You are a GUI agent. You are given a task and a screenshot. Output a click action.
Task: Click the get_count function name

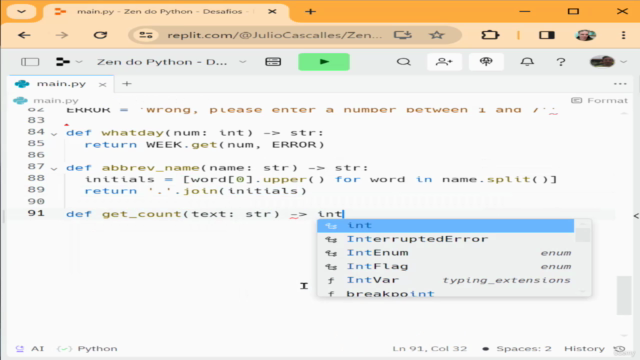[141, 214]
